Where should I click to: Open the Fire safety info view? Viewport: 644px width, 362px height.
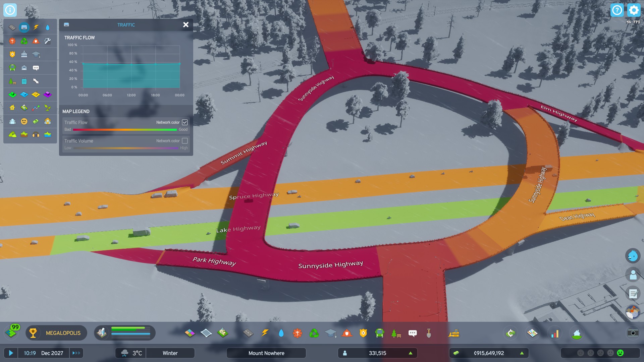36,41
